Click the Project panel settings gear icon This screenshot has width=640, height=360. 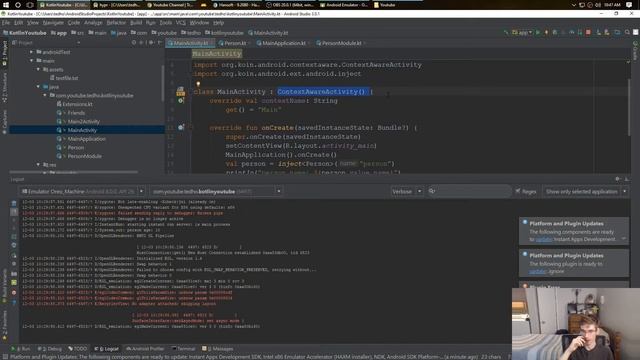(x=151, y=42)
